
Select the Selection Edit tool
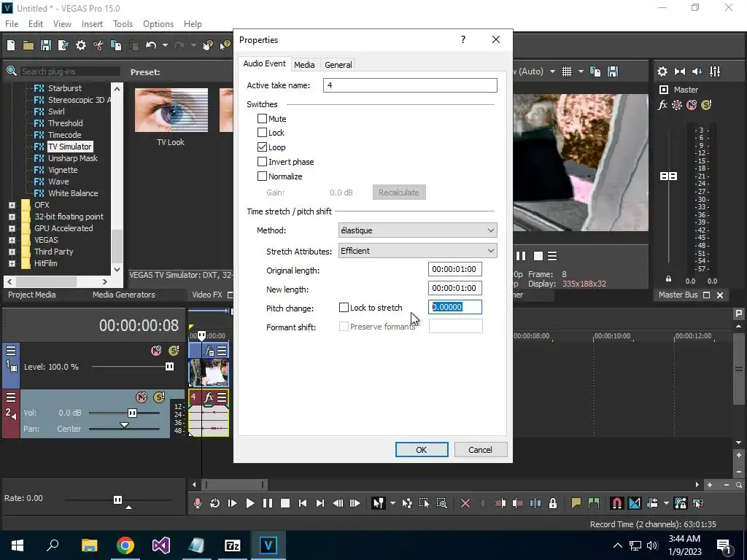pyautogui.click(x=424, y=503)
